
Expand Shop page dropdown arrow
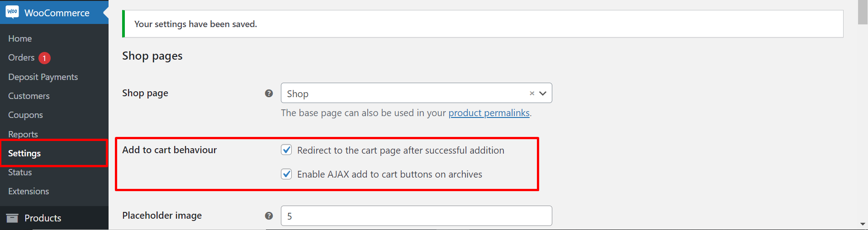pos(543,94)
